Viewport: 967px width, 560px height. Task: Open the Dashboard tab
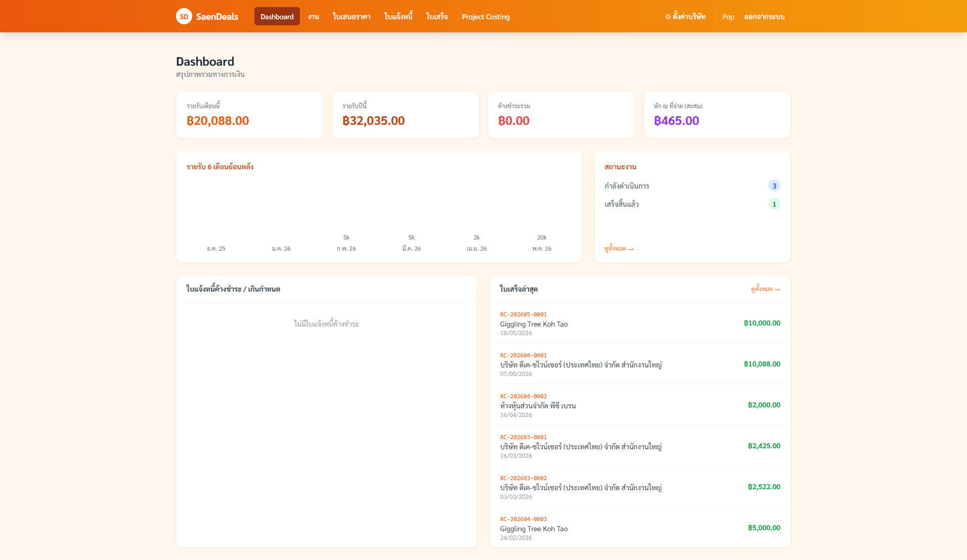point(277,17)
